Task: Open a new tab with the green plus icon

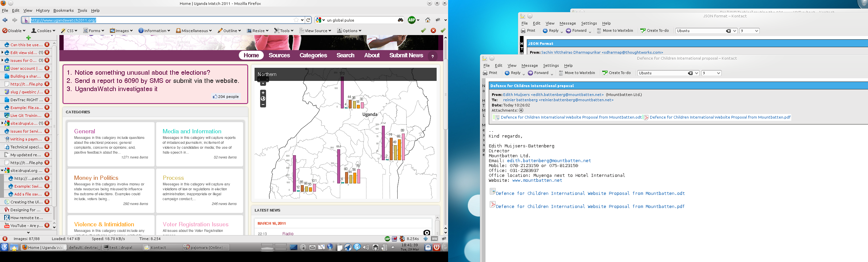Action: pyautogui.click(x=28, y=38)
